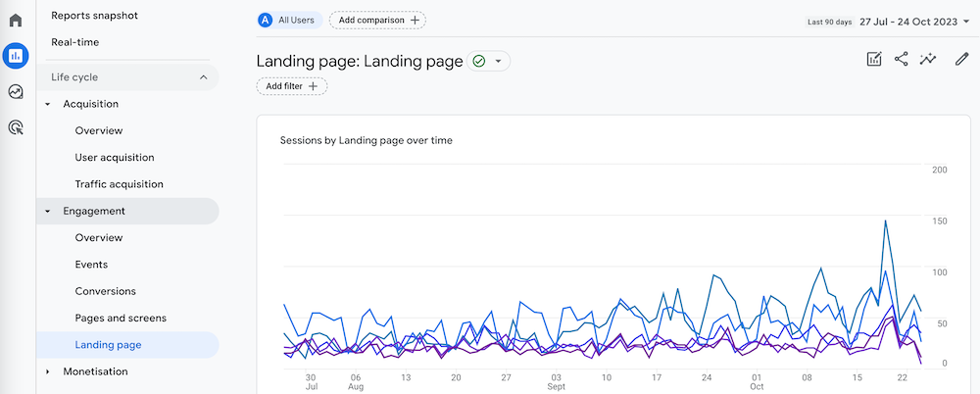
Task: Click the green check status icon
Action: 479,62
